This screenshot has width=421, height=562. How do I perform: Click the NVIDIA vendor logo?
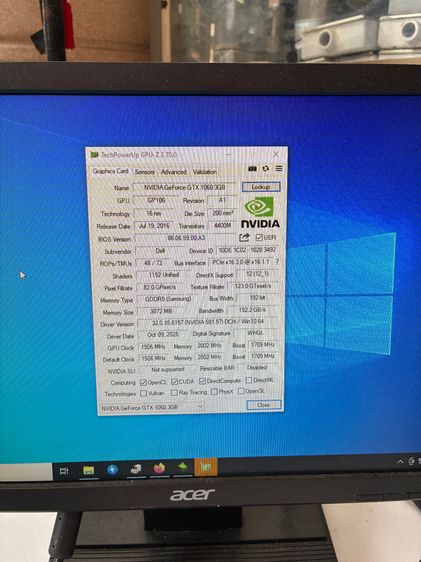(x=260, y=213)
